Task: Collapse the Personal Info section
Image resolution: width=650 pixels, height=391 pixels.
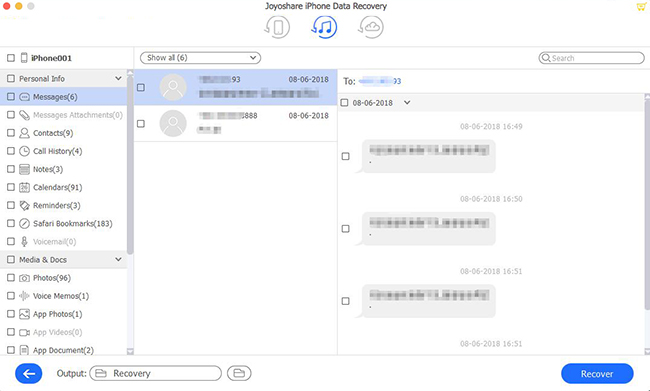Action: 118,78
